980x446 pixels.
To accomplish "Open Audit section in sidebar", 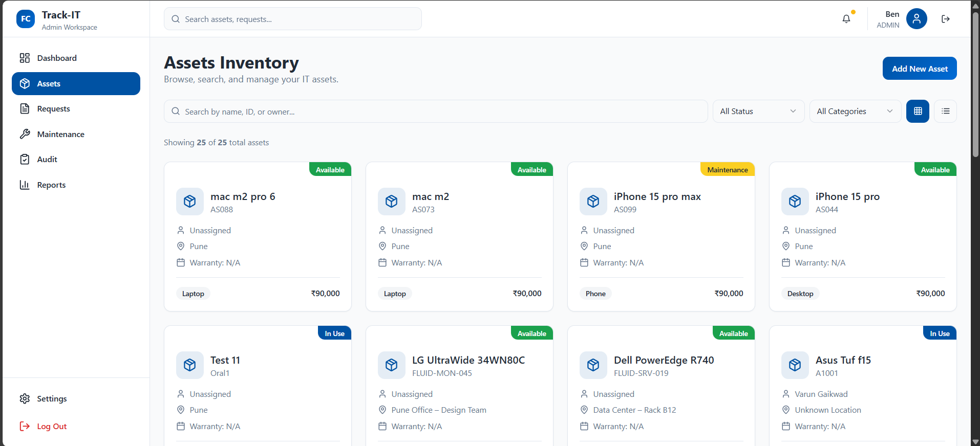I will pyautogui.click(x=76, y=159).
